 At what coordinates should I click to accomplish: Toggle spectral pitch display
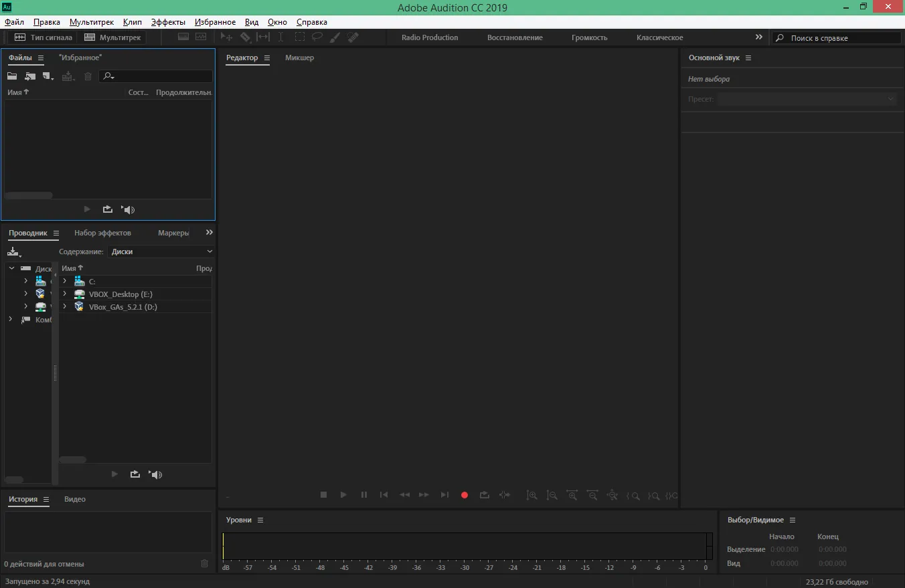201,37
